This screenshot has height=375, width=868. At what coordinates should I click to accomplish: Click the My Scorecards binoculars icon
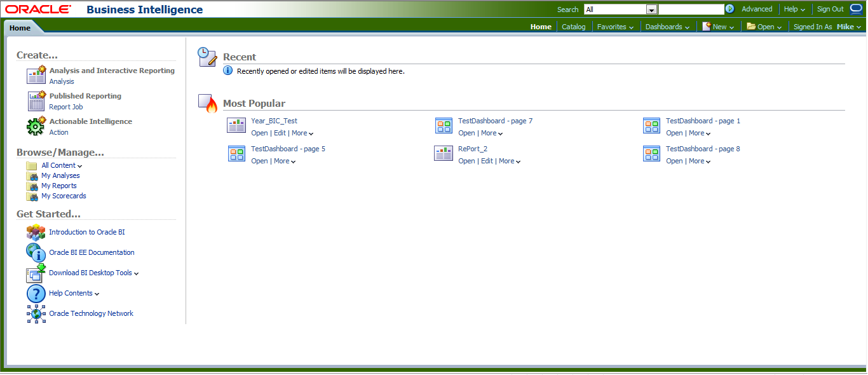[32, 196]
